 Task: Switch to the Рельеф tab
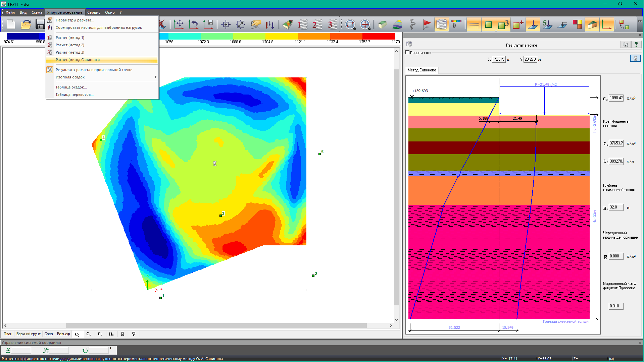63,334
